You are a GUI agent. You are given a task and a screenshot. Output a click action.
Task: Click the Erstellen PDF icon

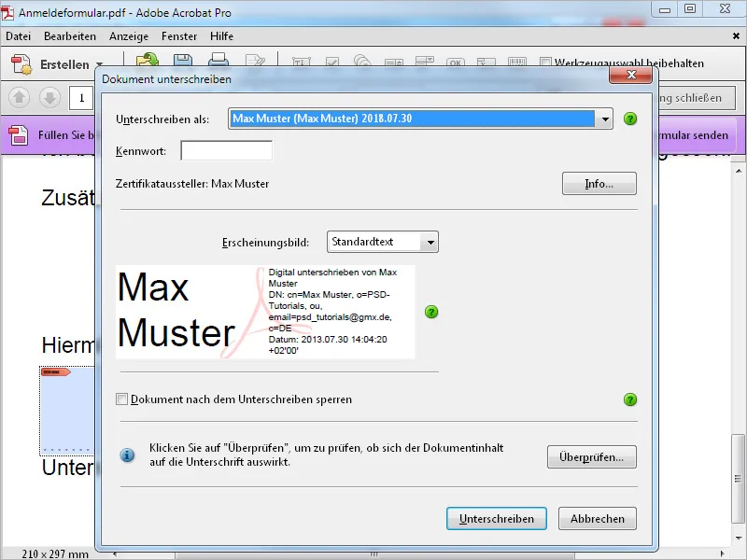[x=21, y=64]
